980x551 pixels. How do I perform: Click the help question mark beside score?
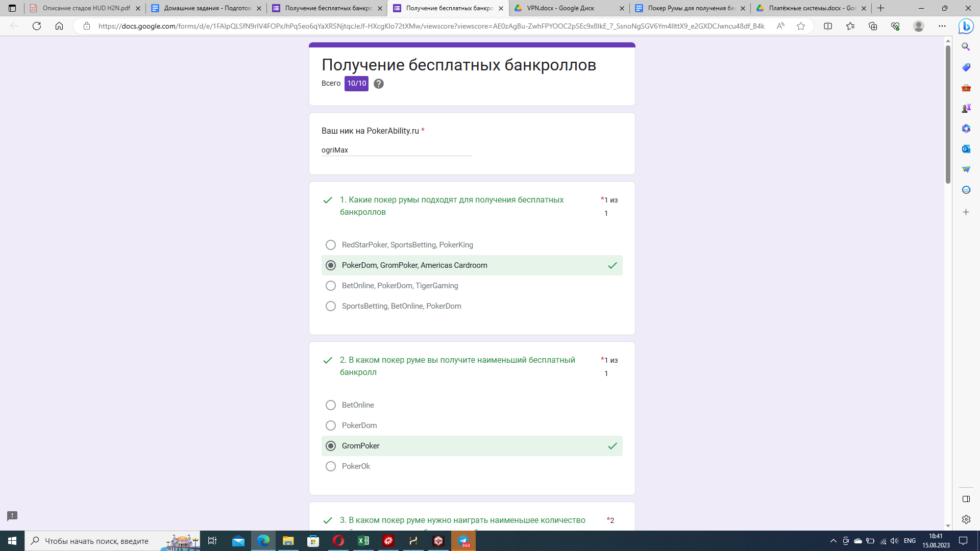(378, 84)
